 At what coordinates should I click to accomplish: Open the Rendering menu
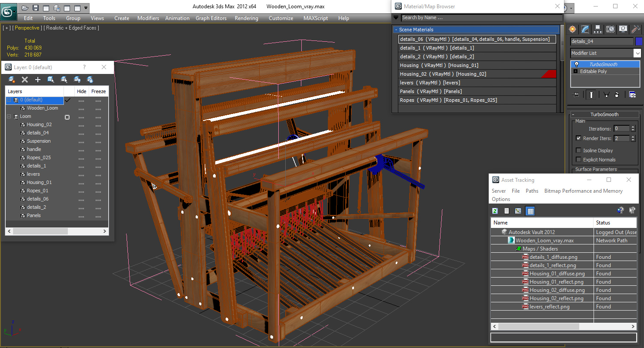click(x=246, y=18)
